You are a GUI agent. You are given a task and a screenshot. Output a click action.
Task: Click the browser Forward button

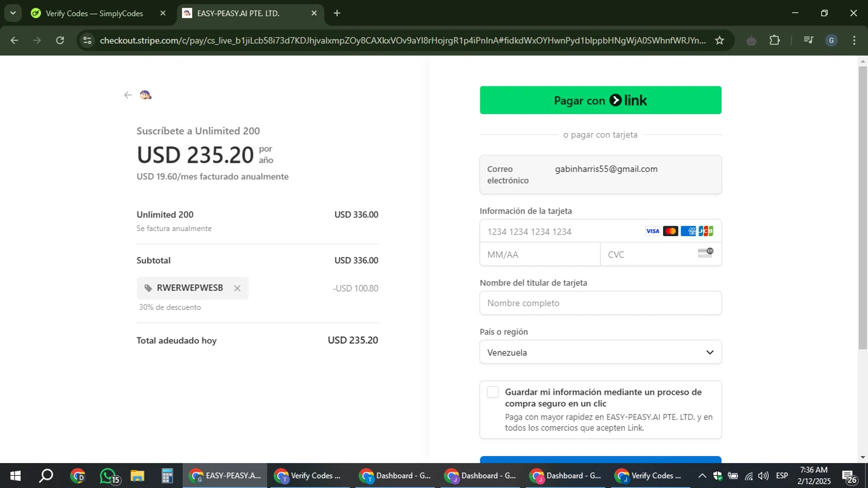[x=37, y=41]
